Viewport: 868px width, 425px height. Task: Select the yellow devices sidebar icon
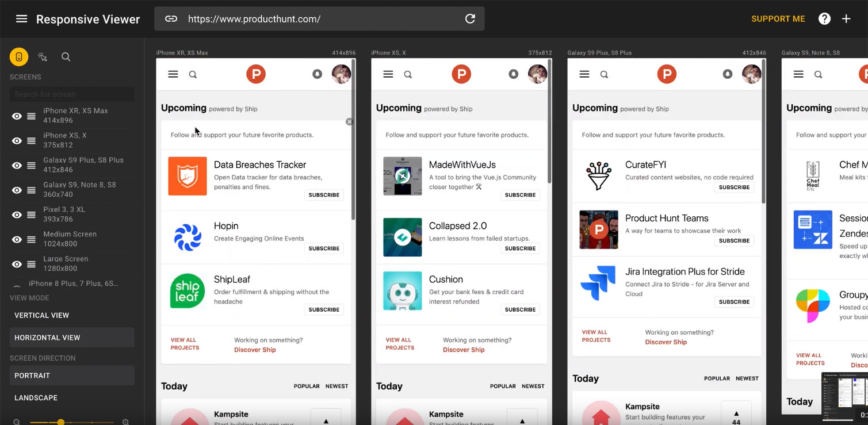[19, 57]
